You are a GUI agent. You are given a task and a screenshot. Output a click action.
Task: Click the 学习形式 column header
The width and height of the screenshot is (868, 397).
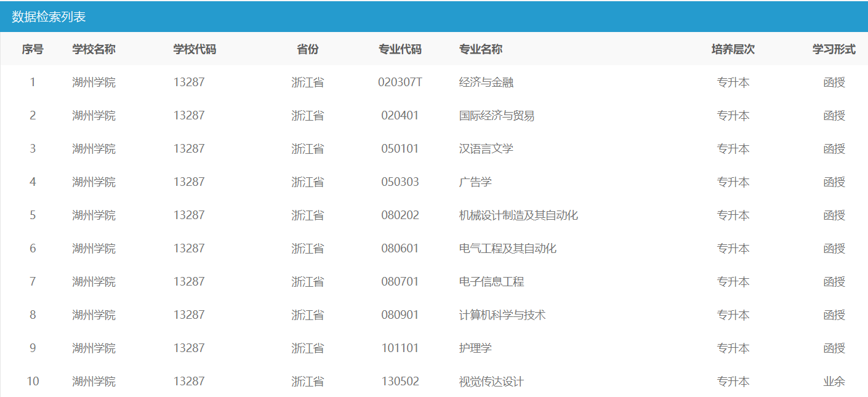[834, 49]
